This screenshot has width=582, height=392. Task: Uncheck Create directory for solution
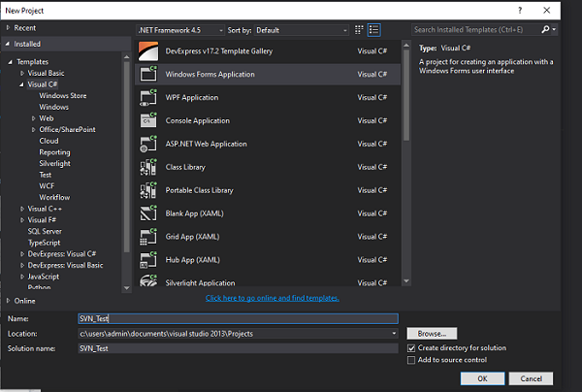point(412,347)
